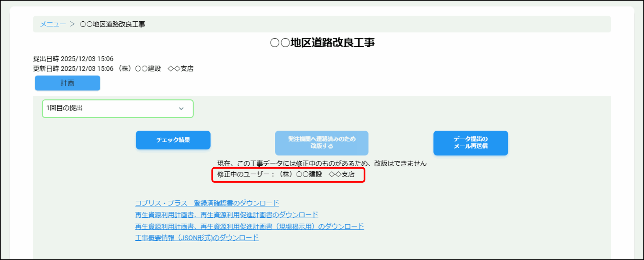Screen dimensions: 644x260
Task: Open the 1回目の提出 dropdown
Action: pos(117,108)
